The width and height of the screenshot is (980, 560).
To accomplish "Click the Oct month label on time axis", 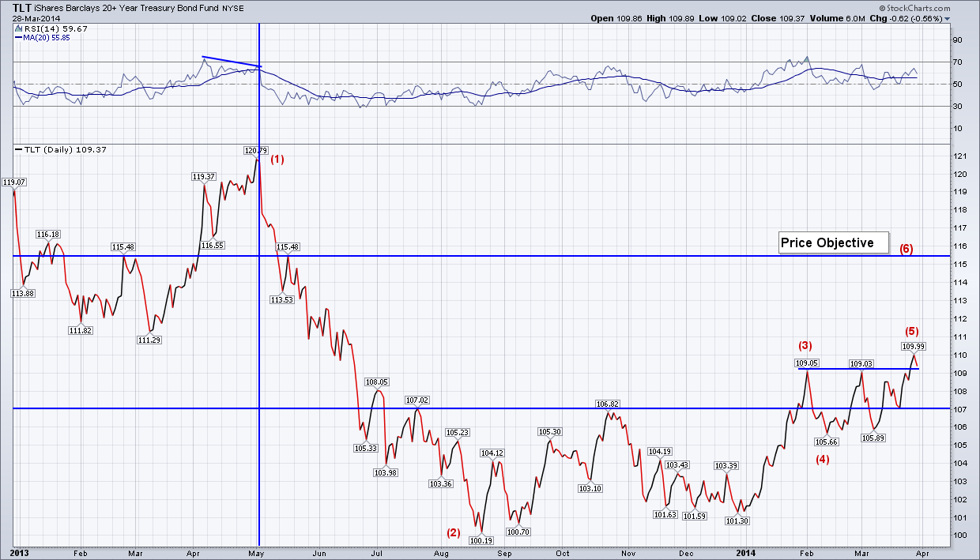I will [x=562, y=554].
